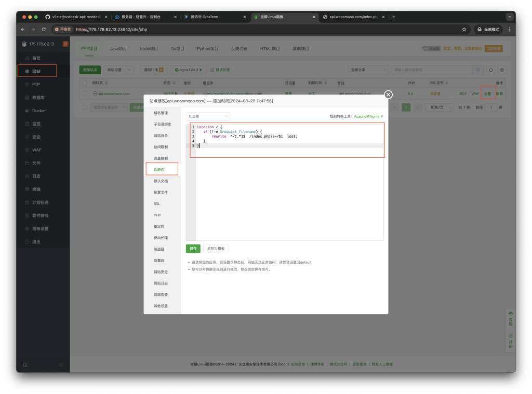The image size is (532, 394).
Task: Select SSL in the dialog side menu
Action: (x=157, y=203)
